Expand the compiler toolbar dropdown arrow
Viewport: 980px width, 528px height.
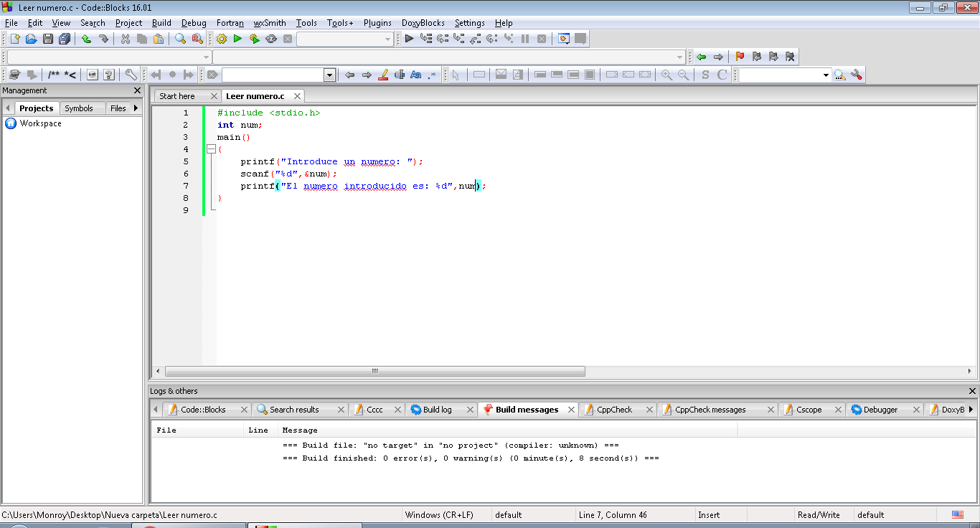[387, 39]
